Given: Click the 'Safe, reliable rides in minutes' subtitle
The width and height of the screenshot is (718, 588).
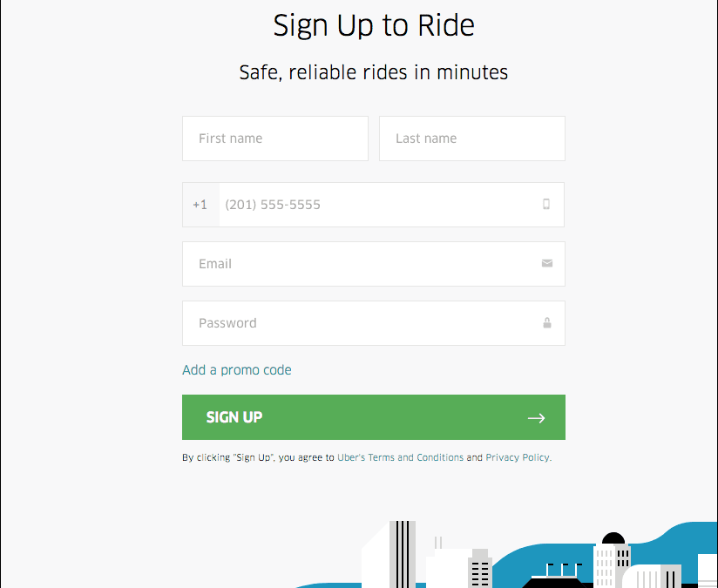Looking at the screenshot, I should [x=374, y=72].
